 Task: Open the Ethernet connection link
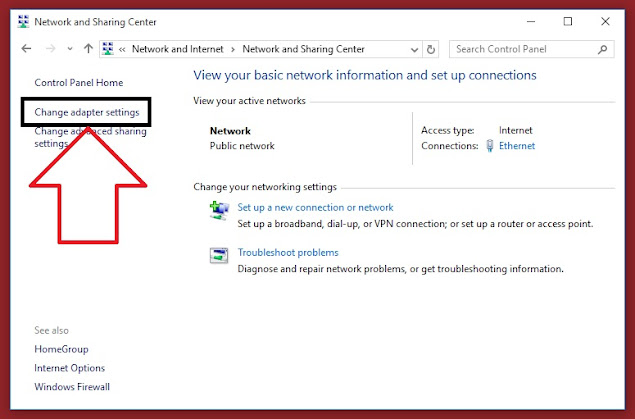coord(517,146)
